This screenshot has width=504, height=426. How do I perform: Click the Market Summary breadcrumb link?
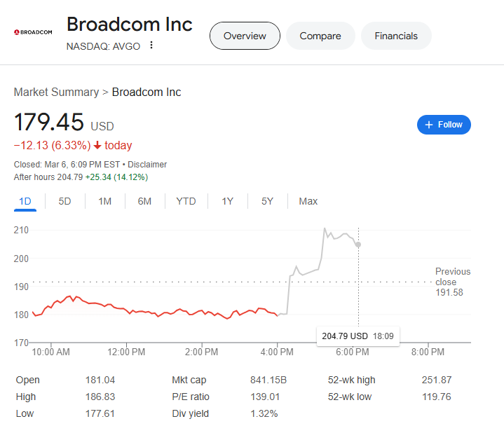(56, 92)
